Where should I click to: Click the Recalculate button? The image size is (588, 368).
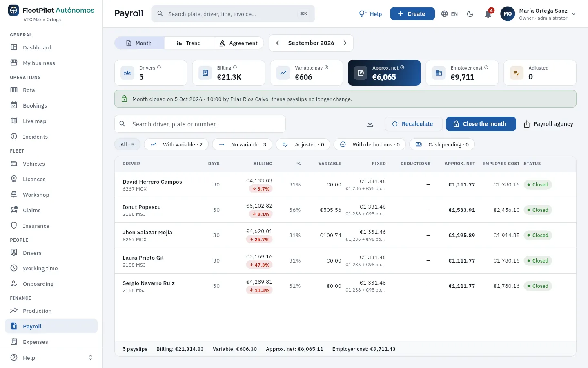(413, 124)
